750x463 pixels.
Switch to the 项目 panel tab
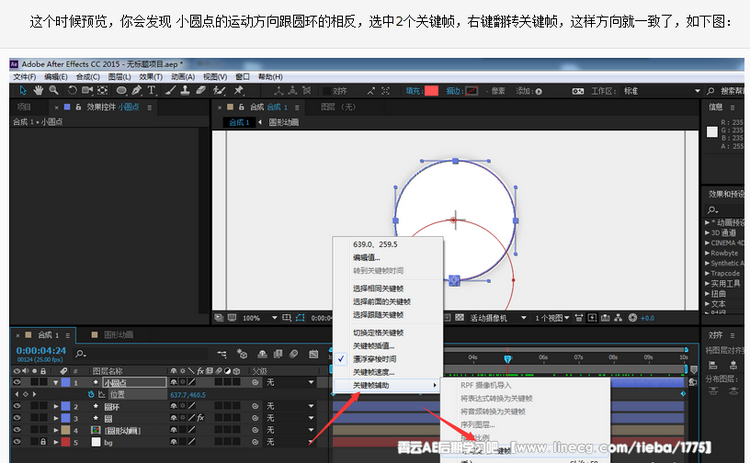pyautogui.click(x=24, y=107)
